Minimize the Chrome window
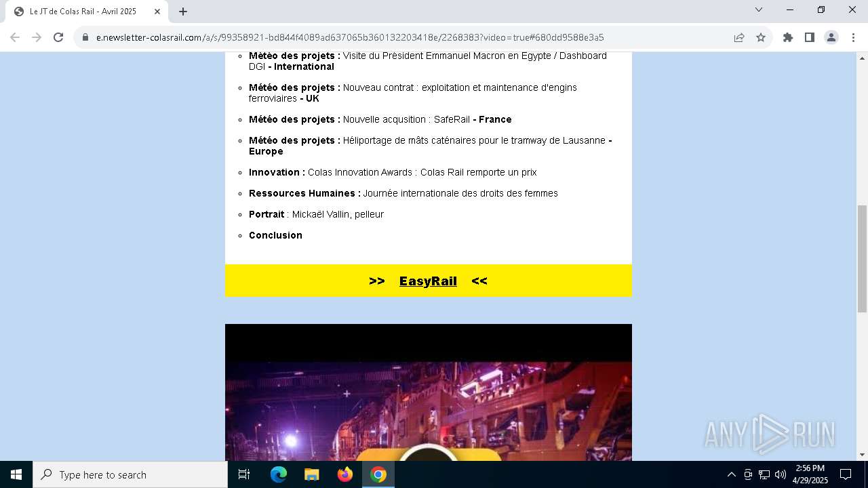 coord(790,9)
